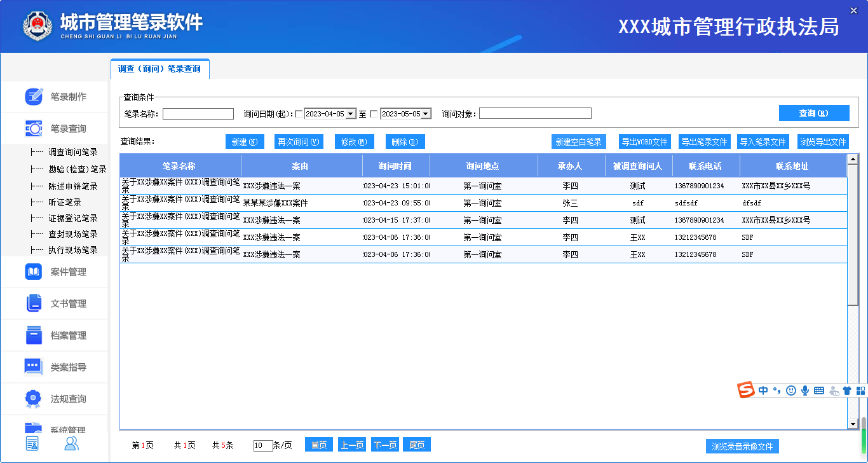The width and height of the screenshot is (868, 463).
Task: Open 系统管理 folder icon
Action: (34, 428)
